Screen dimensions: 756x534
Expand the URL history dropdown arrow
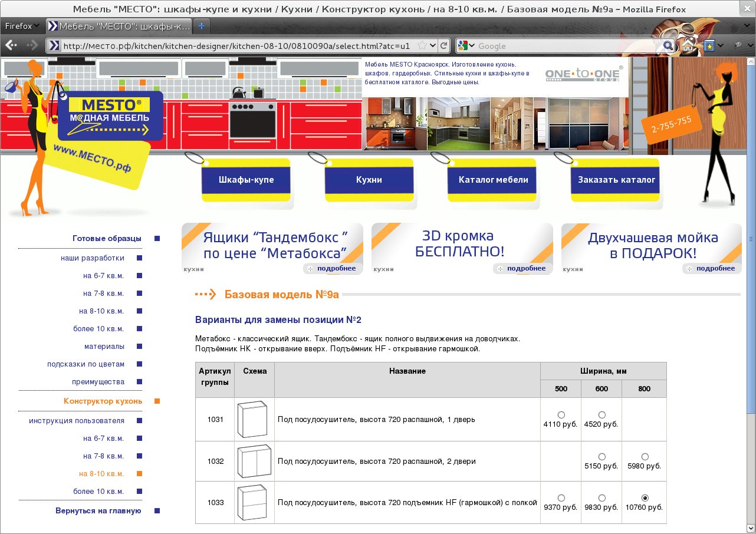[x=433, y=45]
